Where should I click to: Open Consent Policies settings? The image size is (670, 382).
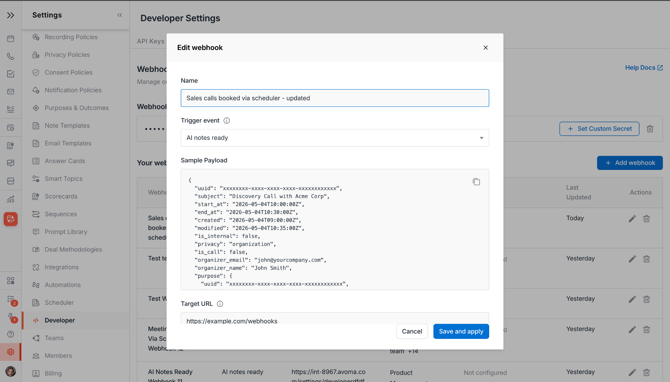click(x=68, y=73)
